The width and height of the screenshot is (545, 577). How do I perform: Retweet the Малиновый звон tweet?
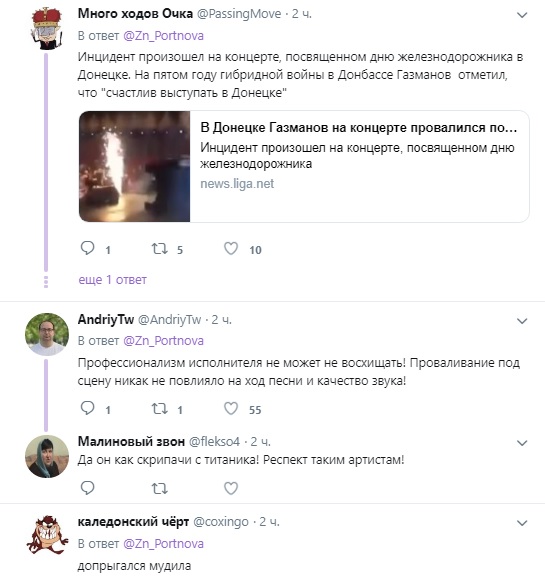click(x=160, y=488)
